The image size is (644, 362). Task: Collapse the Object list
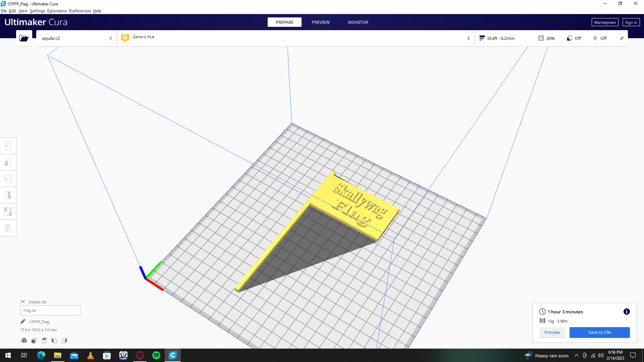[x=23, y=302]
